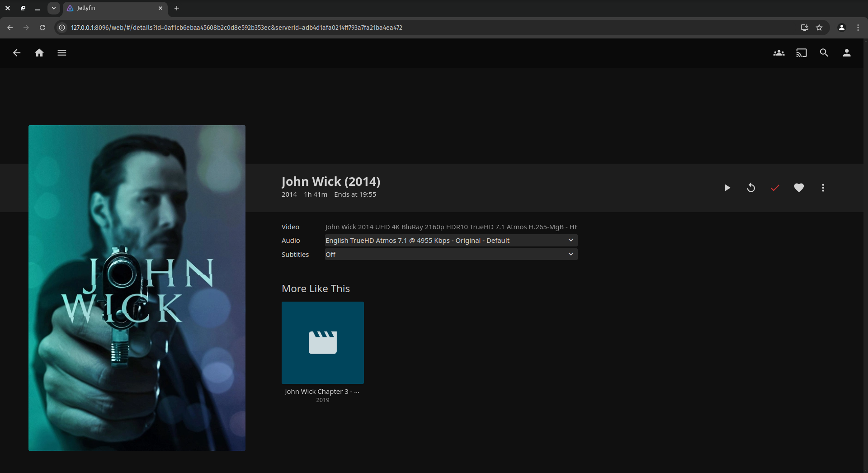Open the browser tab search dropdown
This screenshot has height=473, width=868.
coord(54,8)
